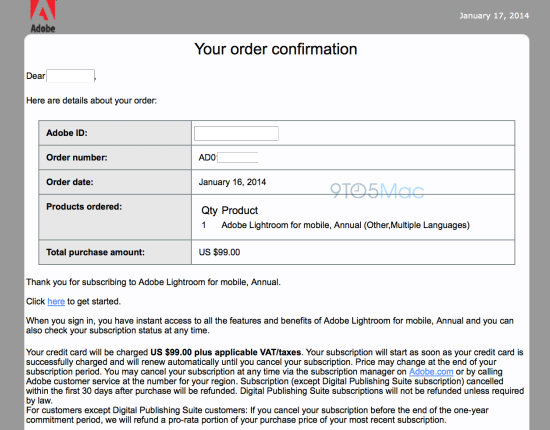Screen dimensions: 550x430
Task: Click the 'here' link to get started
Action: click(x=56, y=302)
